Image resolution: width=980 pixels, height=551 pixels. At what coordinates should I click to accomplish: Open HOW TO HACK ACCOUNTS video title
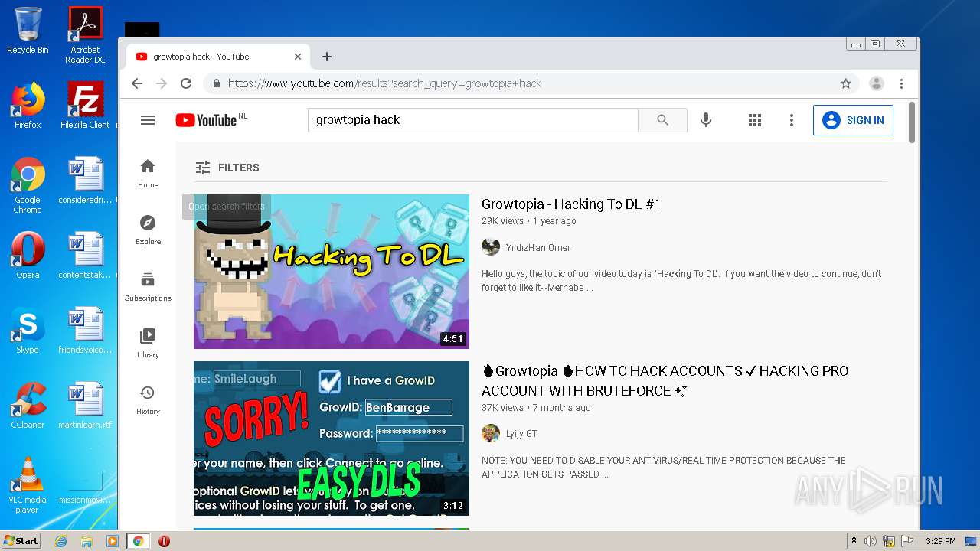[665, 380]
